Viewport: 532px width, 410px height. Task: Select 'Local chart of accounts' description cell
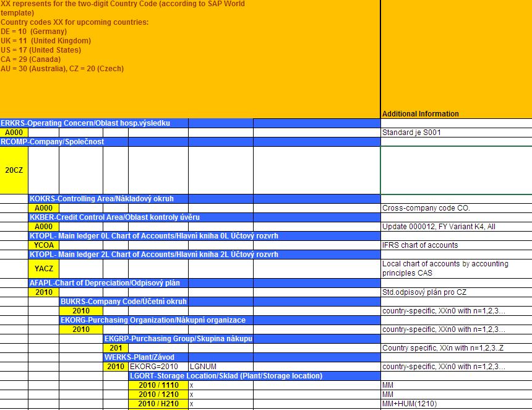click(x=456, y=269)
